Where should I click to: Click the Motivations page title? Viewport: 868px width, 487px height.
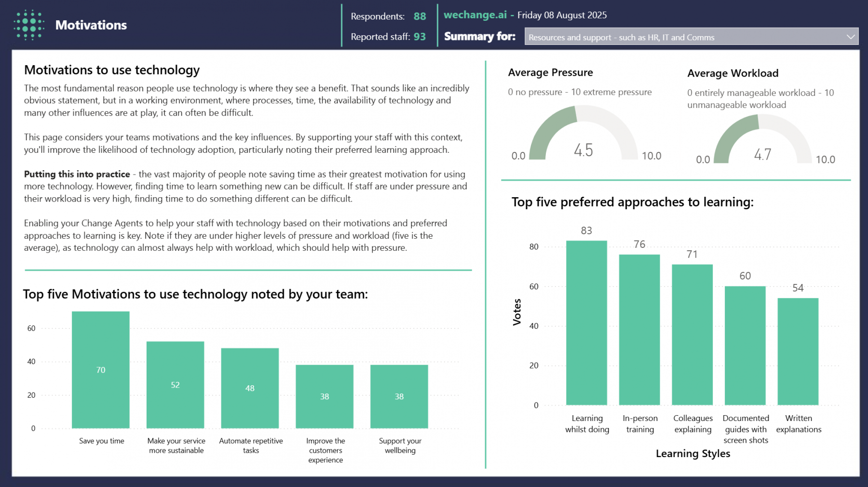[x=91, y=25]
